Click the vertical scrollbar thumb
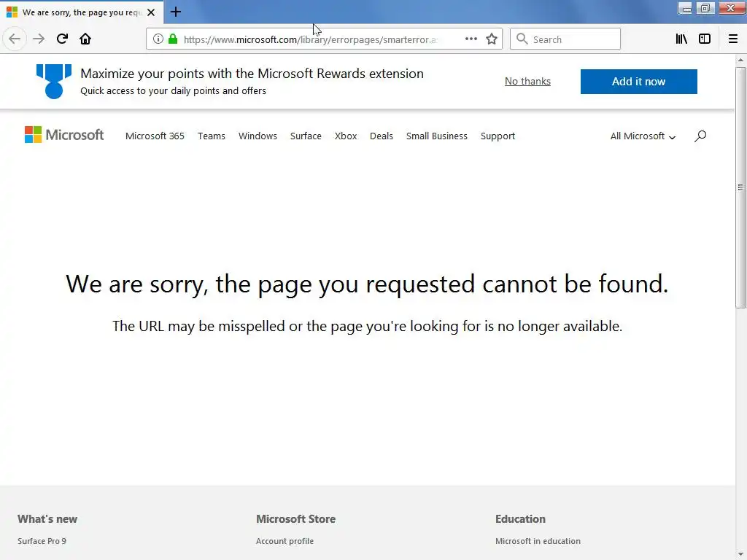The image size is (747, 560). [x=740, y=187]
